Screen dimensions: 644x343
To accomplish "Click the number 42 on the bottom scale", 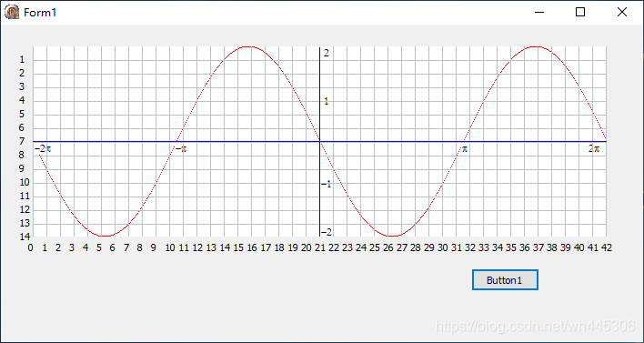I will click(x=607, y=247).
